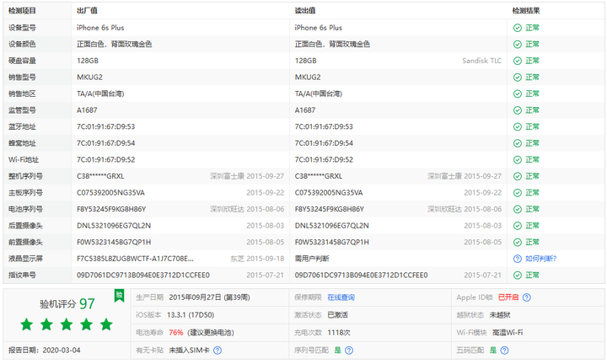Image resolution: width=607 pixels, height=364 pixels.
Task: Click the green check icon for 前置摄像头 row
Action: pos(517,242)
